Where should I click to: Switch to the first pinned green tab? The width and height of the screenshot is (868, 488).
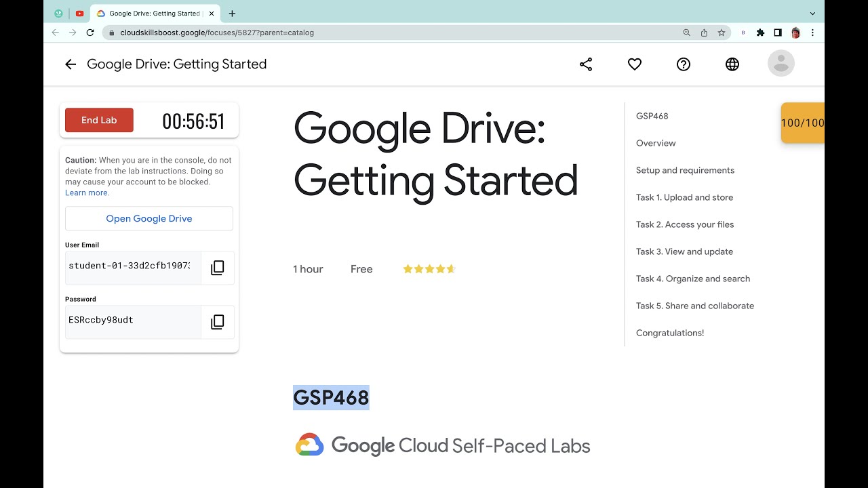pos(58,14)
